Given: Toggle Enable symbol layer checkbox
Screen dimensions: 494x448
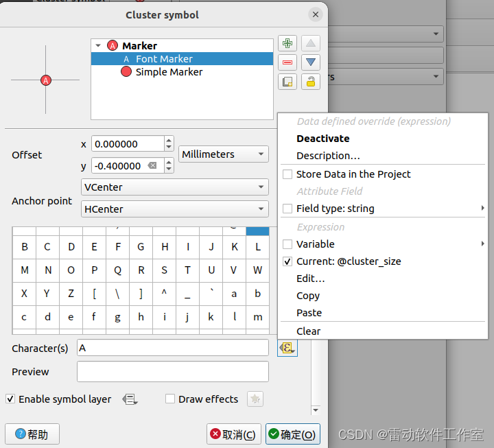Looking at the screenshot, I should [x=10, y=399].
